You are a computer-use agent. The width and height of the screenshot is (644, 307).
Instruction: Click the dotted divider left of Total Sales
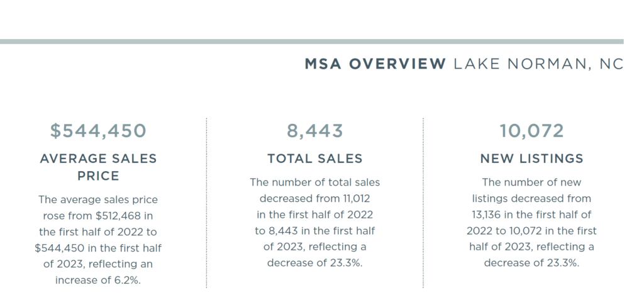click(x=206, y=201)
